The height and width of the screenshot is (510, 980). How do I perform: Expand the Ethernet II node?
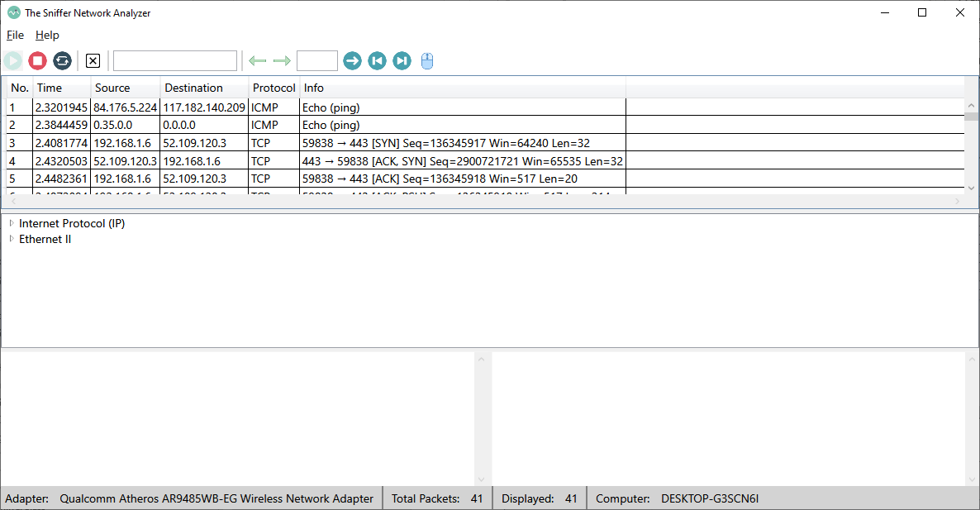coord(12,239)
